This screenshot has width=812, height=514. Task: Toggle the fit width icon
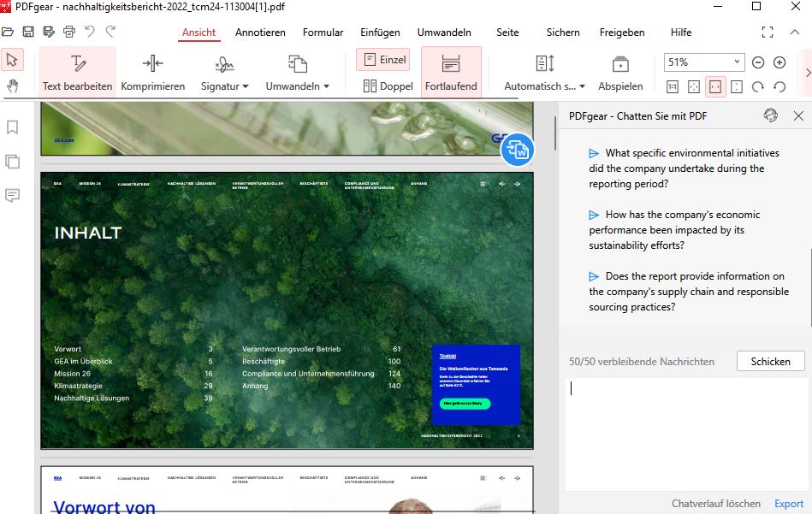(715, 86)
